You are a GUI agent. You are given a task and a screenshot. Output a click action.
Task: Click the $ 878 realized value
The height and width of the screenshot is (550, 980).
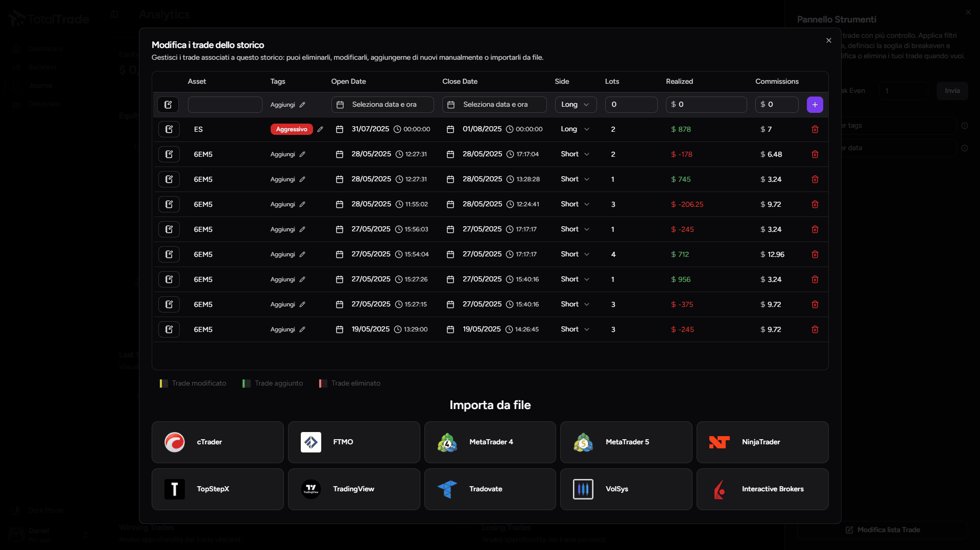click(681, 129)
